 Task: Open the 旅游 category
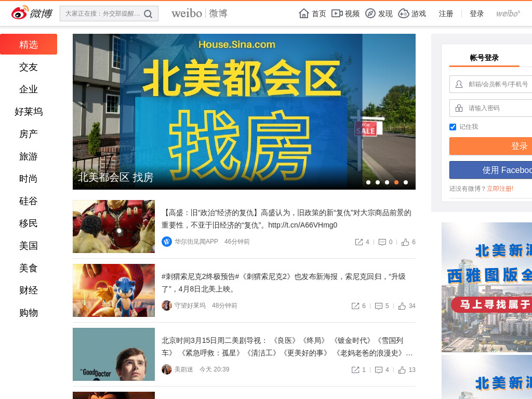pos(29,156)
